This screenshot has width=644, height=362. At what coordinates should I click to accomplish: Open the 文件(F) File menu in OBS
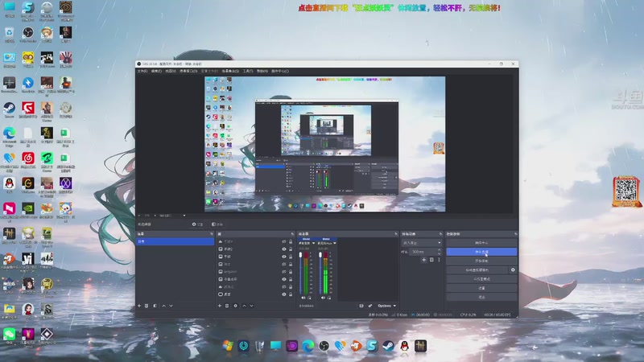pos(142,71)
